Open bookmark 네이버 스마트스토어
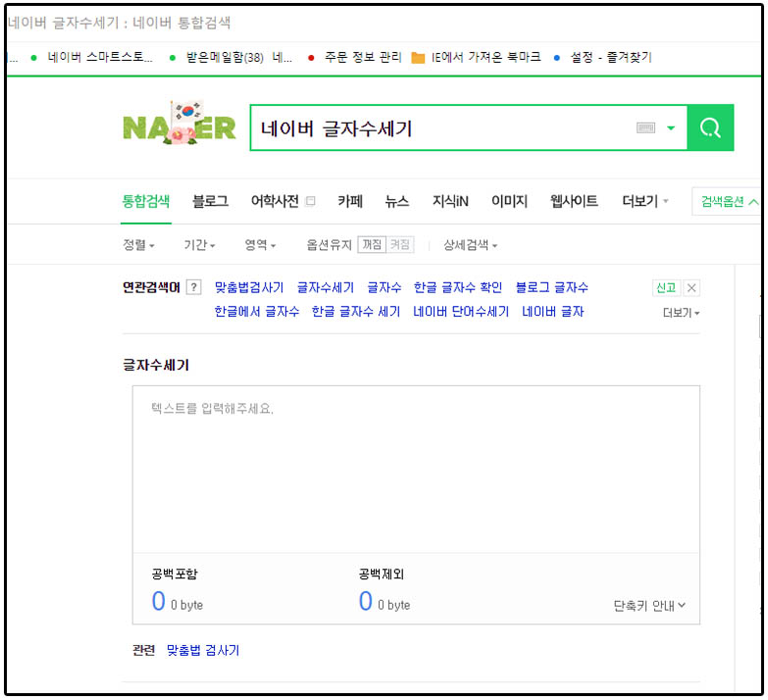 point(92,57)
